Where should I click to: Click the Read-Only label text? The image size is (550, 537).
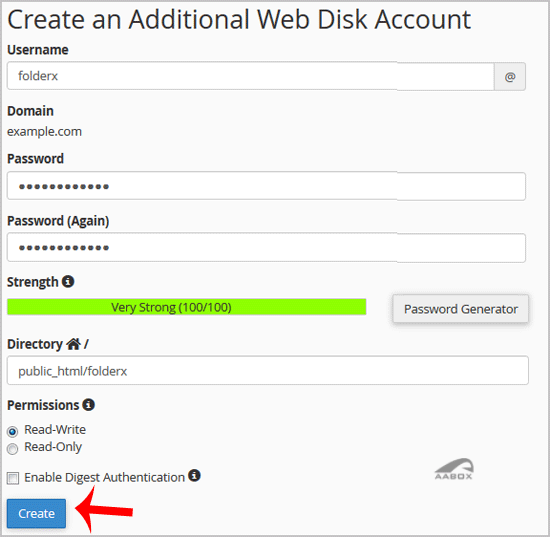click(53, 447)
